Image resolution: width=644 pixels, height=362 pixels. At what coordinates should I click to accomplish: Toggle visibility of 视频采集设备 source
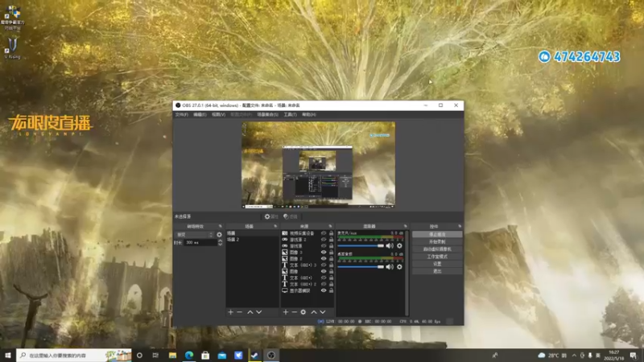point(324,233)
